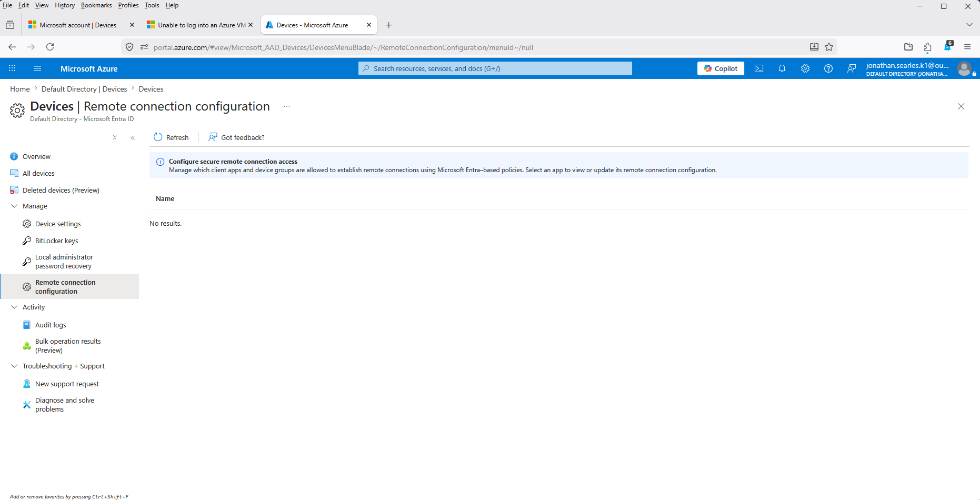This screenshot has height=500, width=980.
Task: Reload the current page
Action: click(x=50, y=47)
